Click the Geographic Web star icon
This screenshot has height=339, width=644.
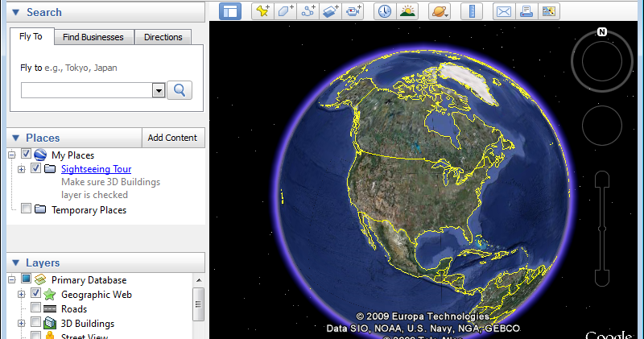pos(50,294)
